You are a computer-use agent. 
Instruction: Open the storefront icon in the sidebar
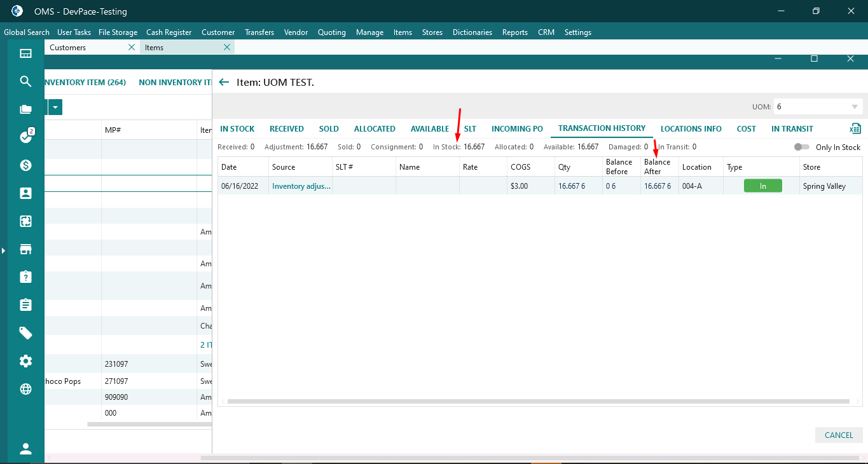point(25,249)
